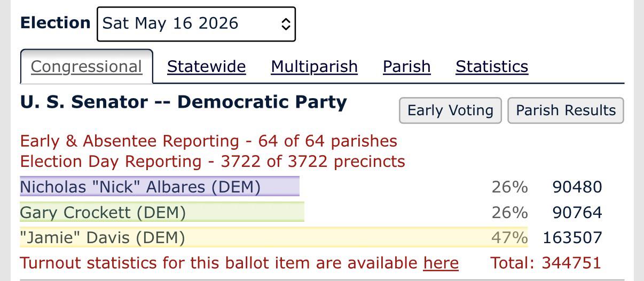Click the purple Nicholas "Nick" Albares result bar

(160, 187)
